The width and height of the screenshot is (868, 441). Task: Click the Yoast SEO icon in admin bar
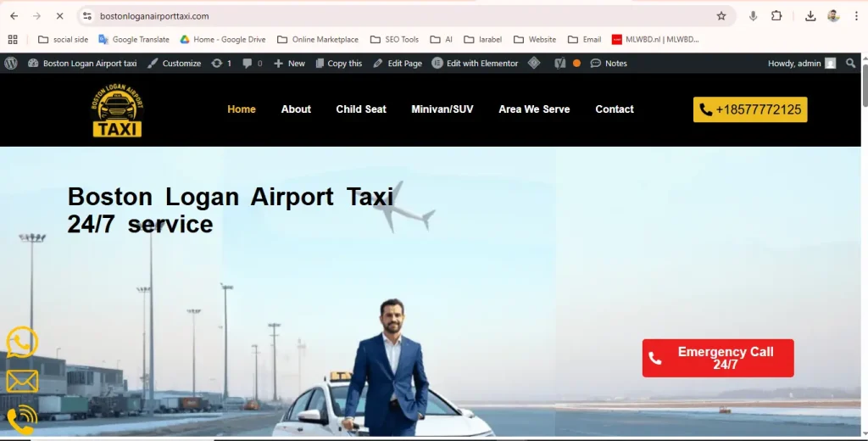[560, 63]
